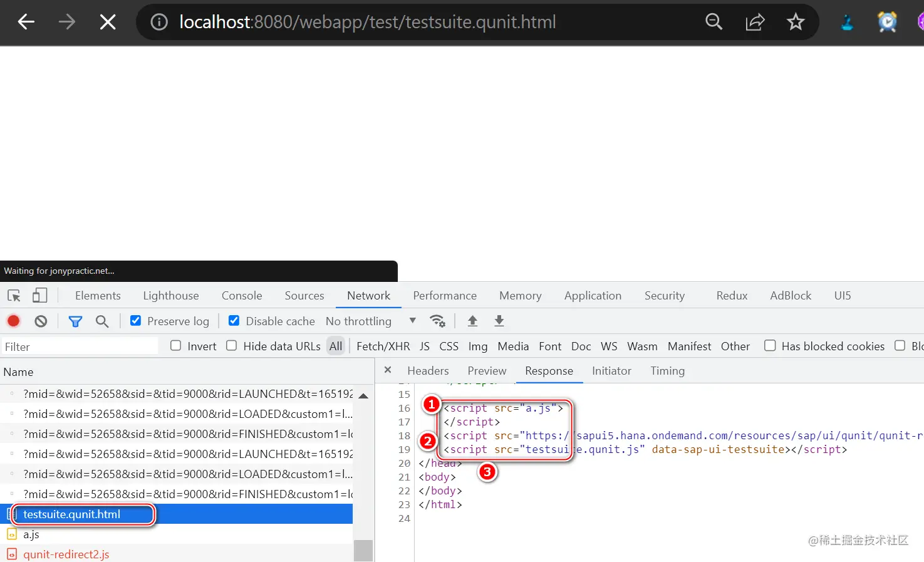Show the Headers tab of the request
The width and height of the screenshot is (924, 562).
(428, 371)
